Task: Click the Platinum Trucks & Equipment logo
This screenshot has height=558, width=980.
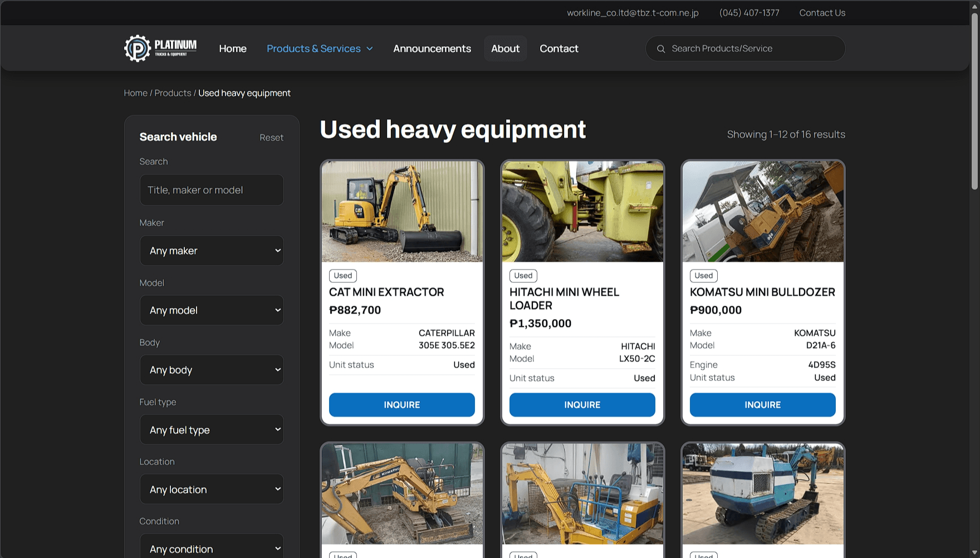Action: tap(160, 48)
